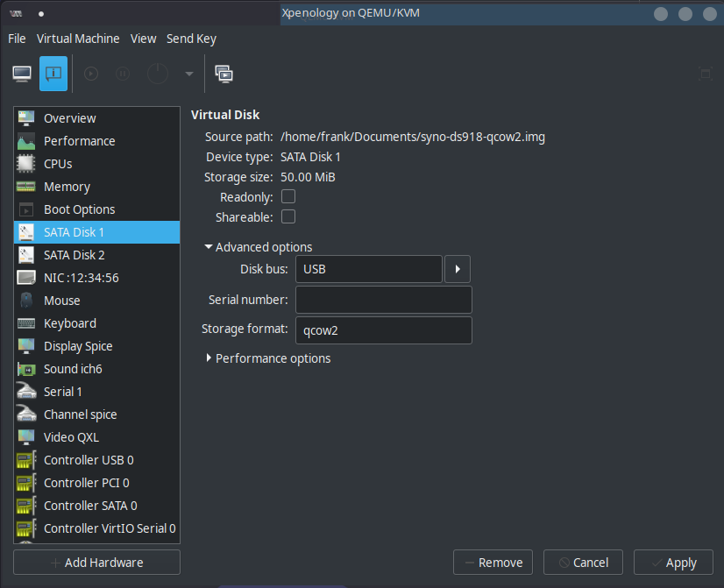
Task: Click the Add Hardware button
Action: point(97,563)
